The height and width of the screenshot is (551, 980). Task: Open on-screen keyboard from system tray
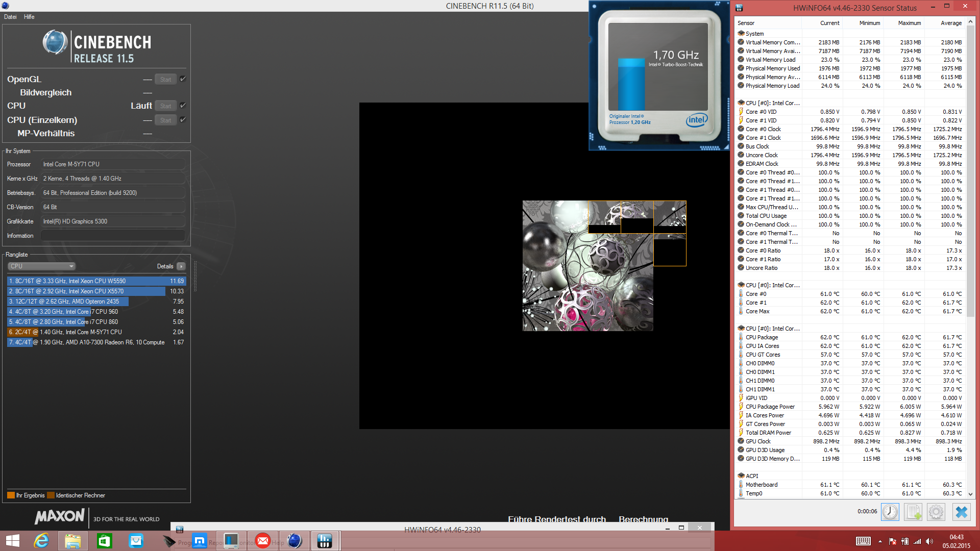pyautogui.click(x=864, y=541)
